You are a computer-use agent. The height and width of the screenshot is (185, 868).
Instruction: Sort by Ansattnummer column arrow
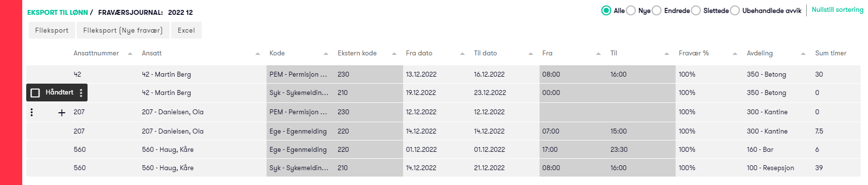(x=130, y=53)
